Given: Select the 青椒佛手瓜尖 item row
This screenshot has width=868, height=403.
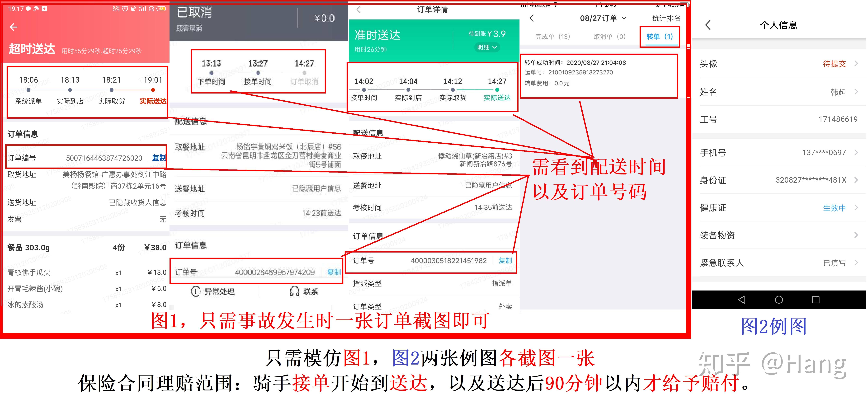Looking at the screenshot, I should (x=87, y=273).
